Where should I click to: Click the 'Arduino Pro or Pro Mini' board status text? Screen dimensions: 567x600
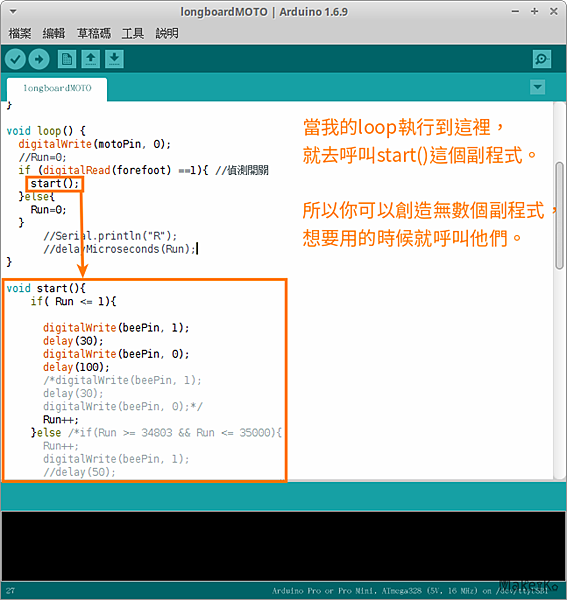409,591
